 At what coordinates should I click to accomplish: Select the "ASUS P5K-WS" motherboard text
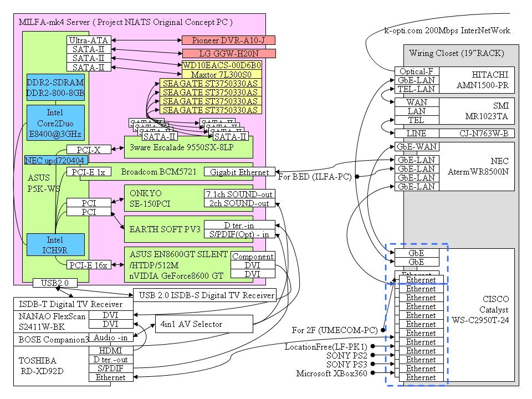click(43, 183)
